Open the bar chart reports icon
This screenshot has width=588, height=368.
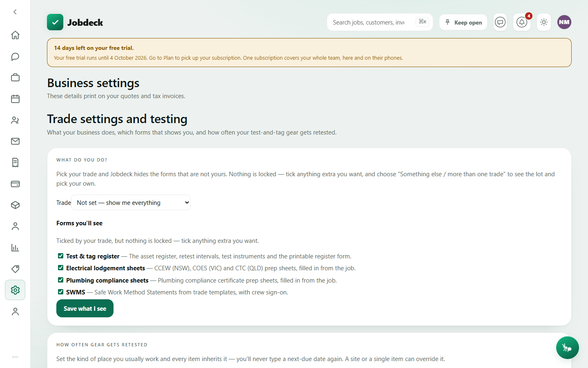[x=15, y=248]
